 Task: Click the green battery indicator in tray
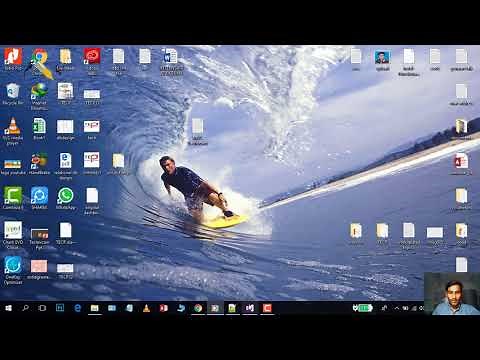click(x=363, y=308)
